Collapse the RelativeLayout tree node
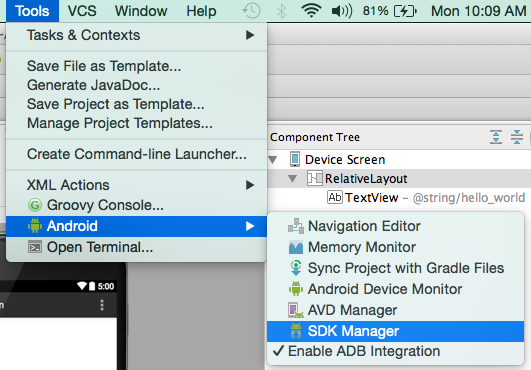The width and height of the screenshot is (531, 370). [293, 178]
